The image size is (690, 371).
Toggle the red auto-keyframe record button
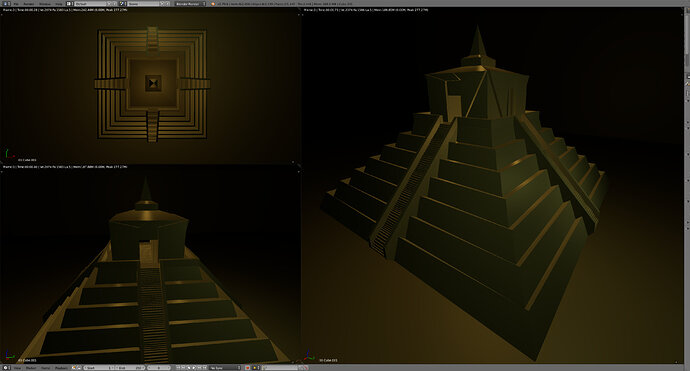[x=248, y=367]
